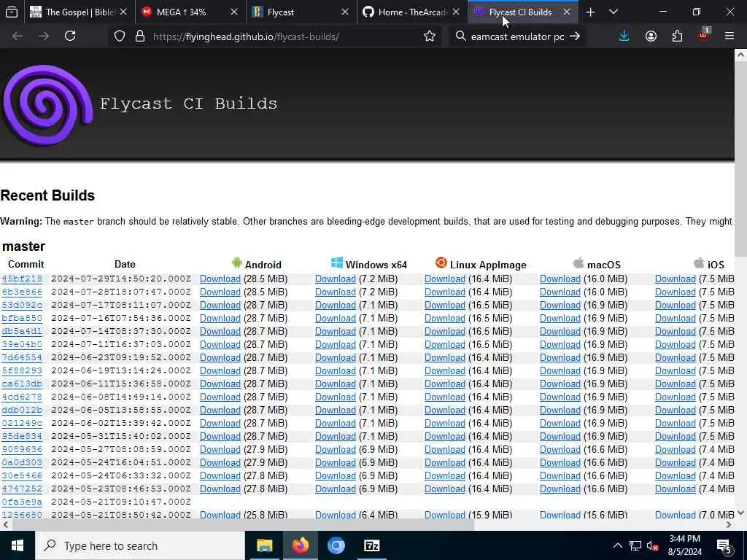Open commit 0fa3e9a link
Image resolution: width=747 pixels, height=560 pixels.
pyautogui.click(x=22, y=502)
